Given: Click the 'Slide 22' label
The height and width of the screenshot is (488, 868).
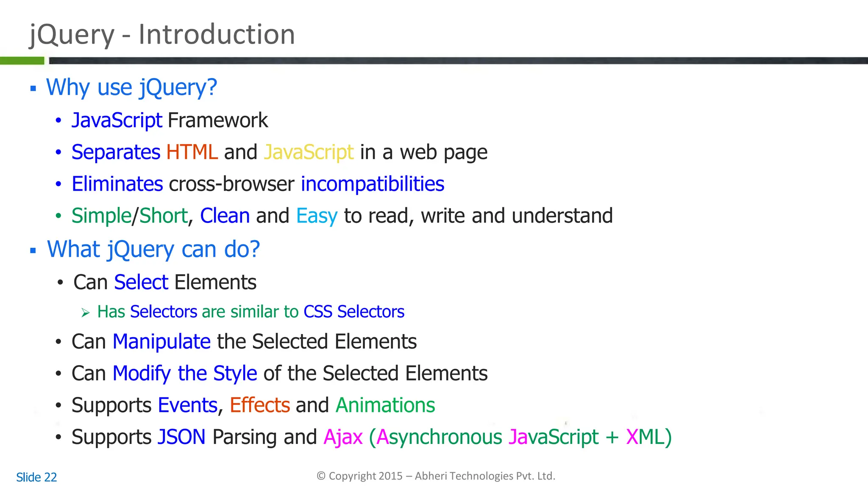Looking at the screenshot, I should pos(36,477).
